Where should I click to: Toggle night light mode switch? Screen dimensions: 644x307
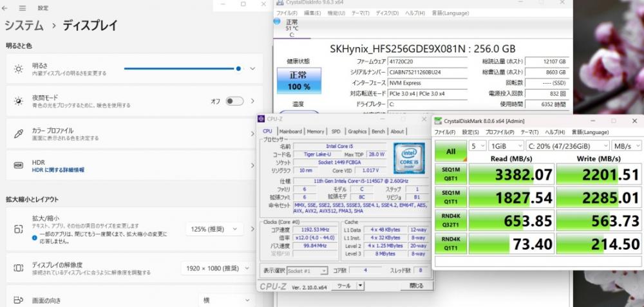click(x=234, y=101)
